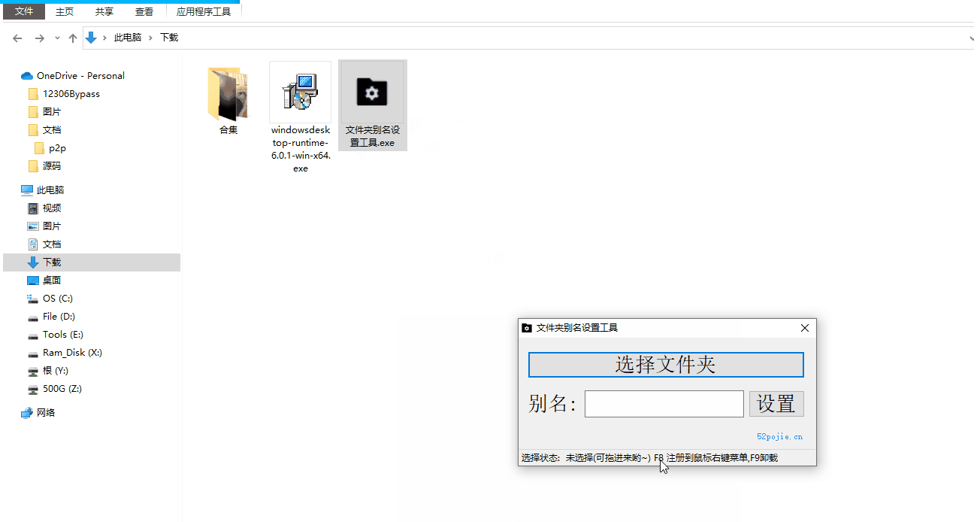This screenshot has height=522, width=980.
Task: Click the 设置 button
Action: tap(776, 404)
